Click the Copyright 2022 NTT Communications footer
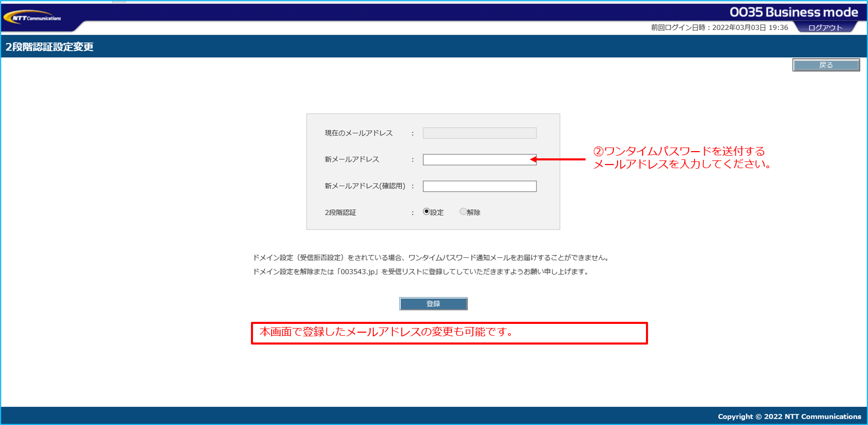This screenshot has width=868, height=425. [x=789, y=416]
